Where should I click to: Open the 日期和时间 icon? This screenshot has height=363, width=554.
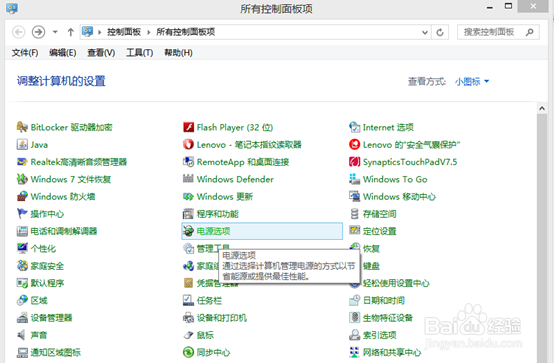(354, 300)
